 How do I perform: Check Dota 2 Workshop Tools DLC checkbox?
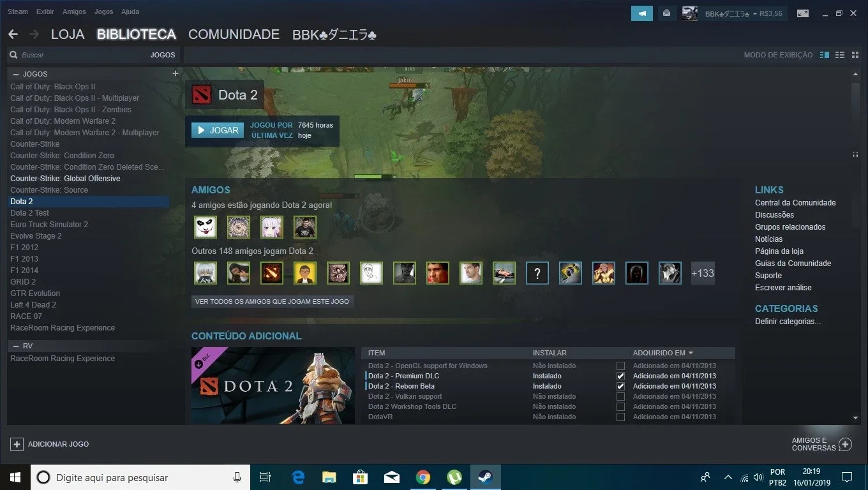tap(620, 407)
